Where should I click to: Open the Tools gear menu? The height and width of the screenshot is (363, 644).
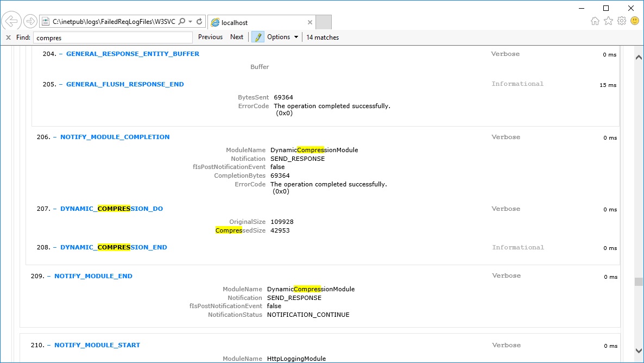click(622, 21)
